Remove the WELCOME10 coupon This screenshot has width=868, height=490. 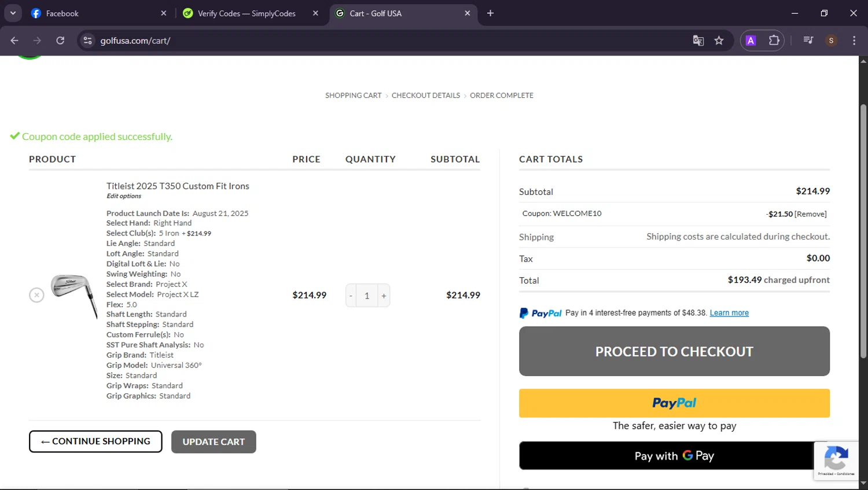pos(811,214)
